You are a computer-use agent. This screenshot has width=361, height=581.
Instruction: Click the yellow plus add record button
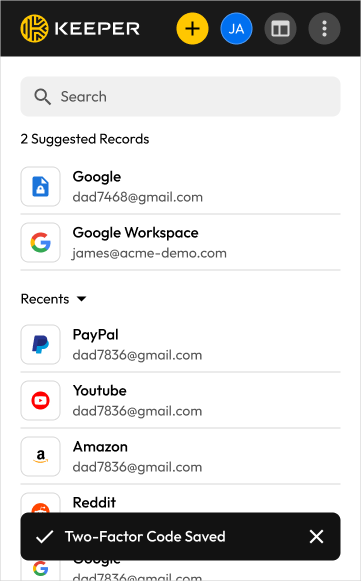pyautogui.click(x=192, y=29)
